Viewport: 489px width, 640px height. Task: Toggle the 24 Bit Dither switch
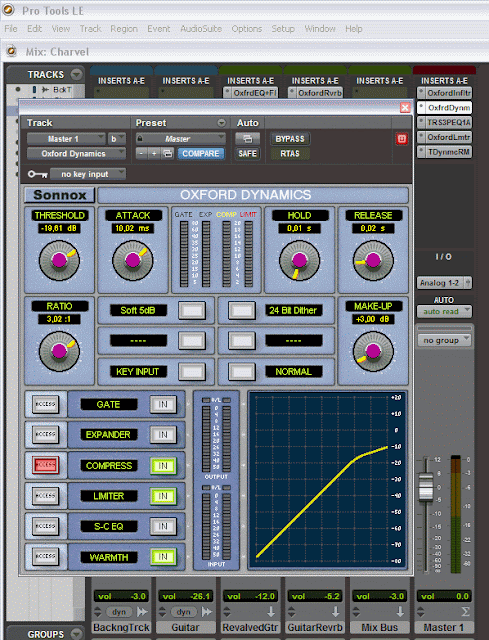pyautogui.click(x=242, y=311)
